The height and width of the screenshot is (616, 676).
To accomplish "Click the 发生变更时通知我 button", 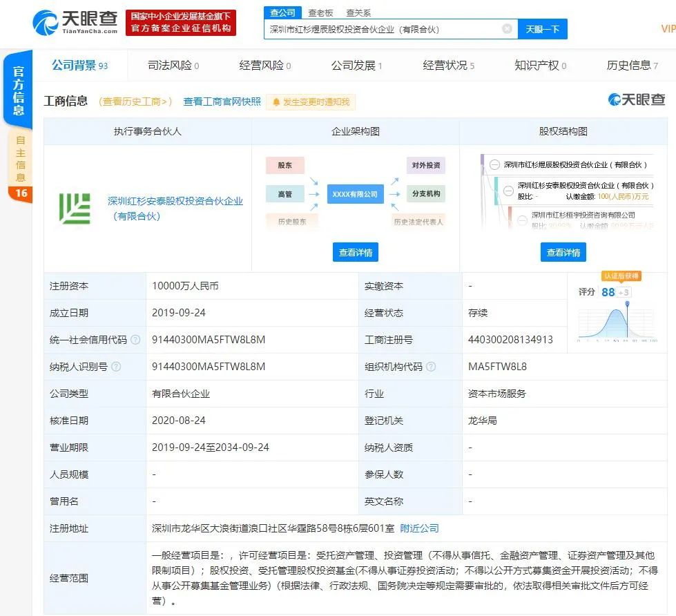I will pyautogui.click(x=311, y=102).
